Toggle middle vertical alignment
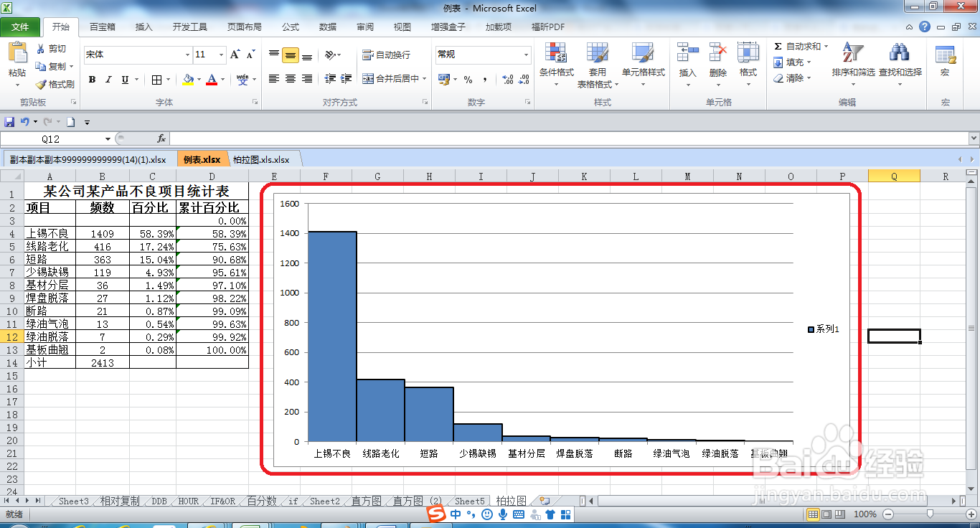Image resolution: width=980 pixels, height=528 pixels. 290,55
